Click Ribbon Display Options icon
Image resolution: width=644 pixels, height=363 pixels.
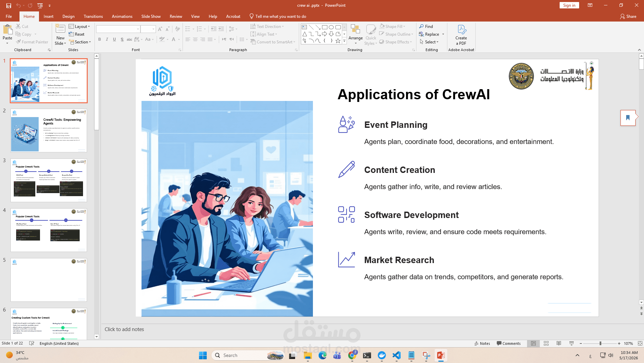(590, 5)
